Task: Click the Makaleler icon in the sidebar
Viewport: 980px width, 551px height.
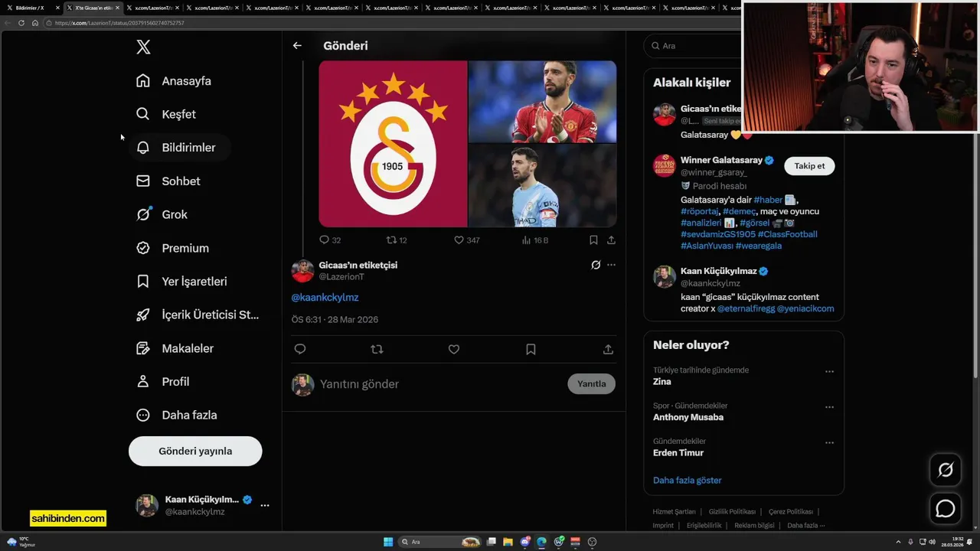Action: pos(143,348)
